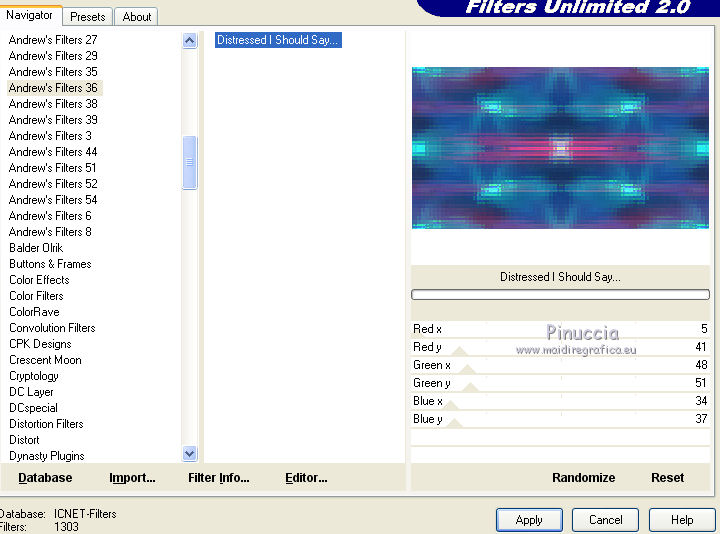720x534 pixels.
Task: Click the Red y slider handle
Action: click(x=459, y=351)
